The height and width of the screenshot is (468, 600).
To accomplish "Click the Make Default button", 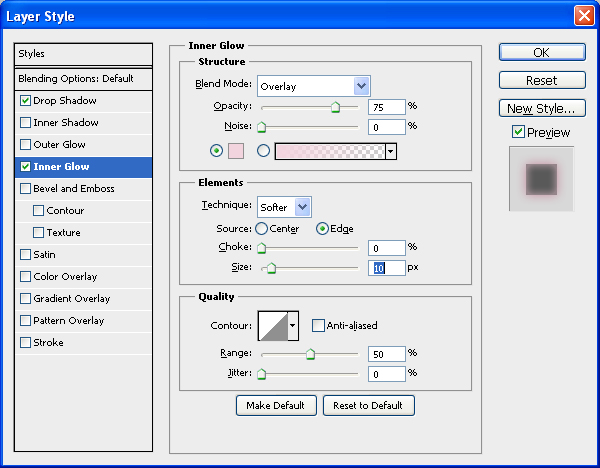I will click(x=276, y=405).
